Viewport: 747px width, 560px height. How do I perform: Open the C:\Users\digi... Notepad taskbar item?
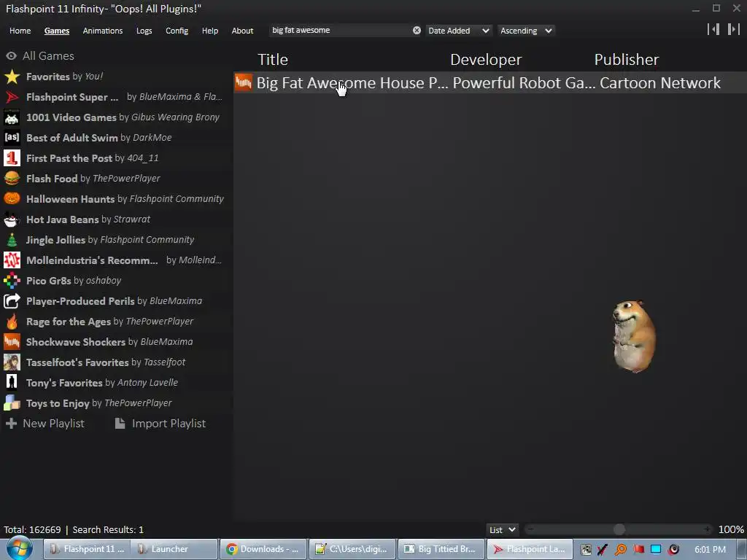point(352,549)
